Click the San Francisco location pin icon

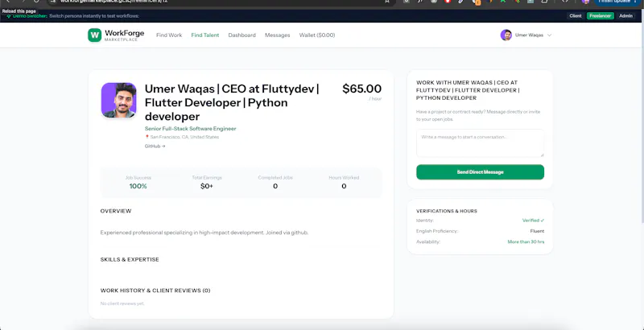[x=147, y=137]
